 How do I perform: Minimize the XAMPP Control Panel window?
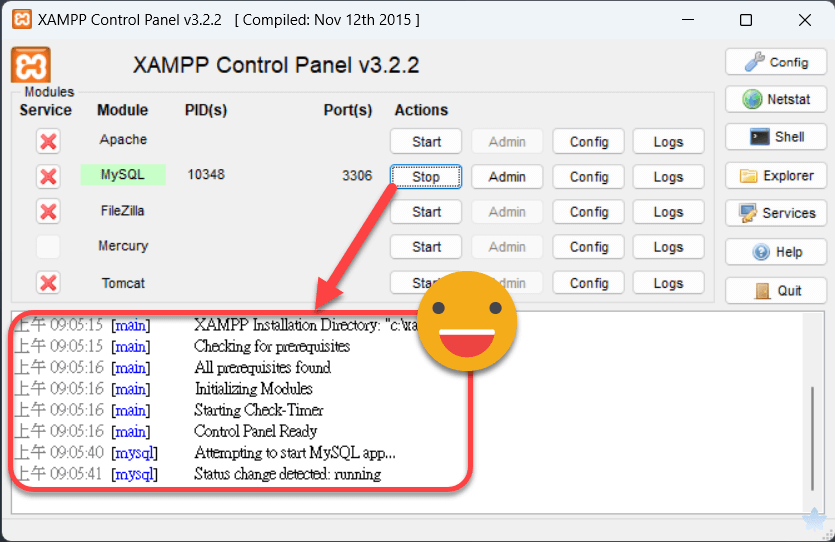[688, 20]
